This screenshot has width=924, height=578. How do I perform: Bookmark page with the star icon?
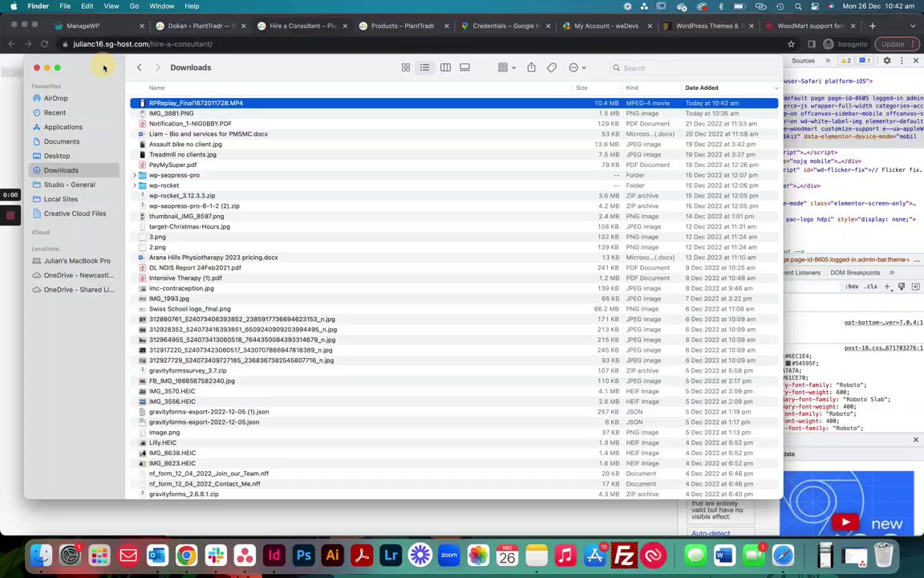coord(792,44)
